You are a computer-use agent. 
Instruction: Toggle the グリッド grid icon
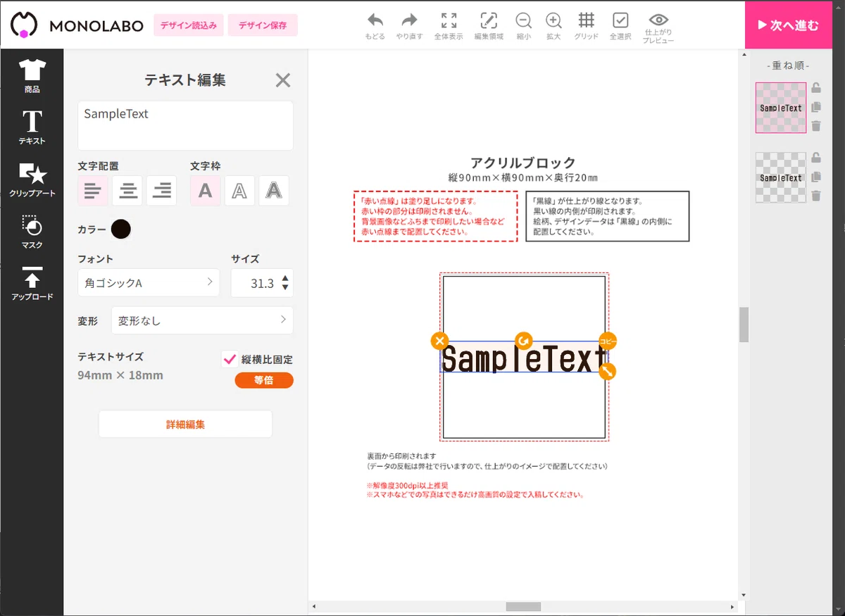pos(587,25)
